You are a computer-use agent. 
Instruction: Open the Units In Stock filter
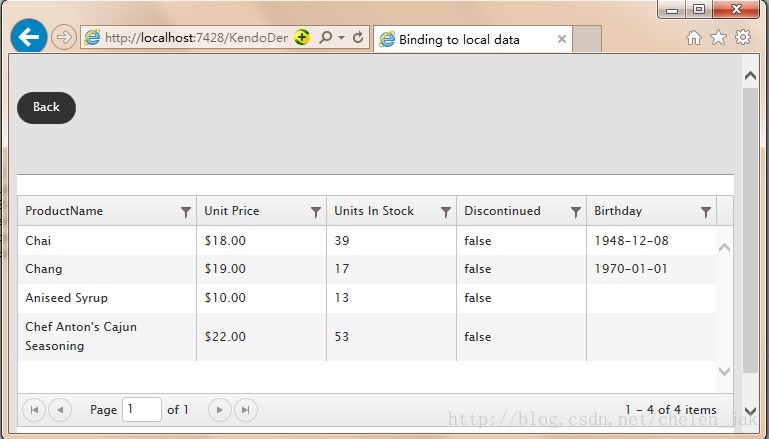(446, 212)
